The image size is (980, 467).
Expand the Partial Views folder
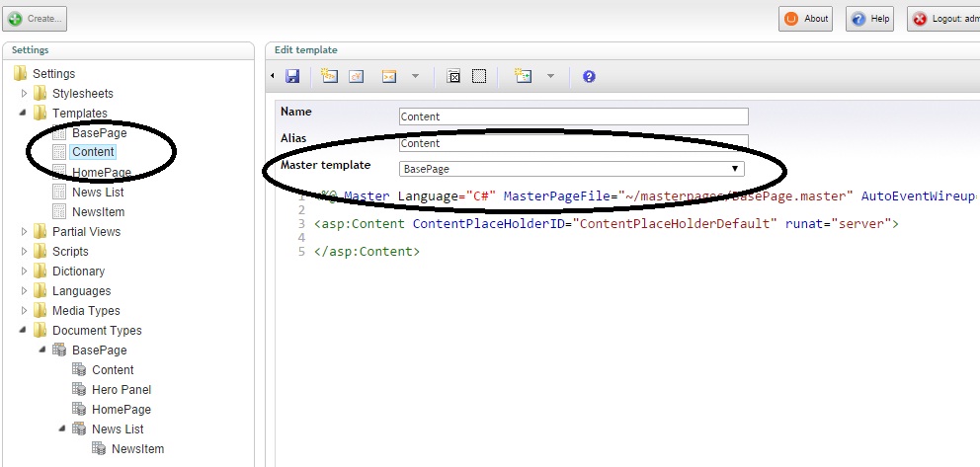coord(25,232)
